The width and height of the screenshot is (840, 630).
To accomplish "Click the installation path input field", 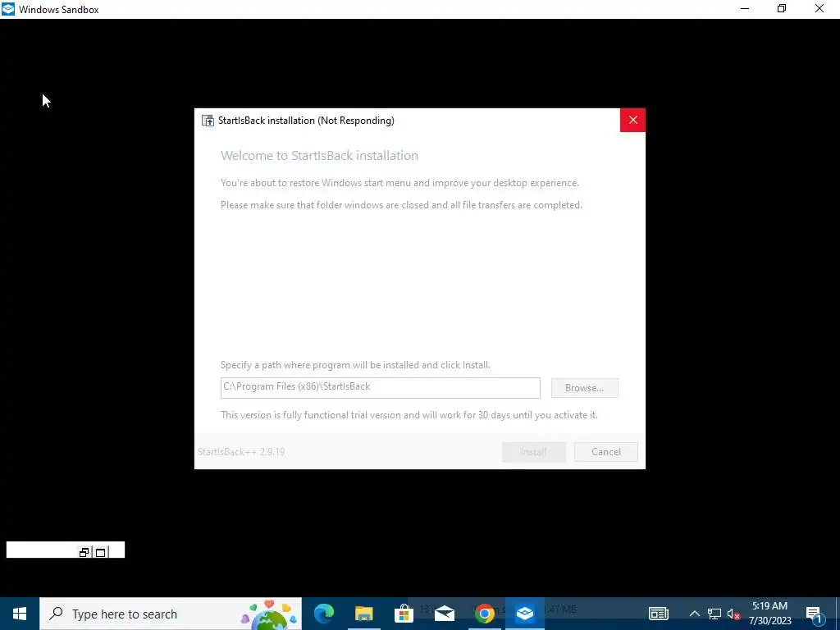I will tap(381, 388).
